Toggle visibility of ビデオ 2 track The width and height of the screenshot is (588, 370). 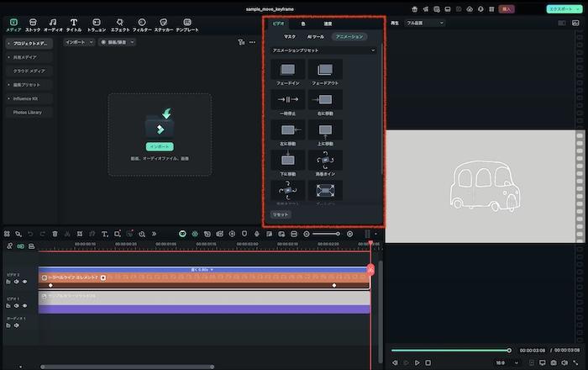pos(24,283)
